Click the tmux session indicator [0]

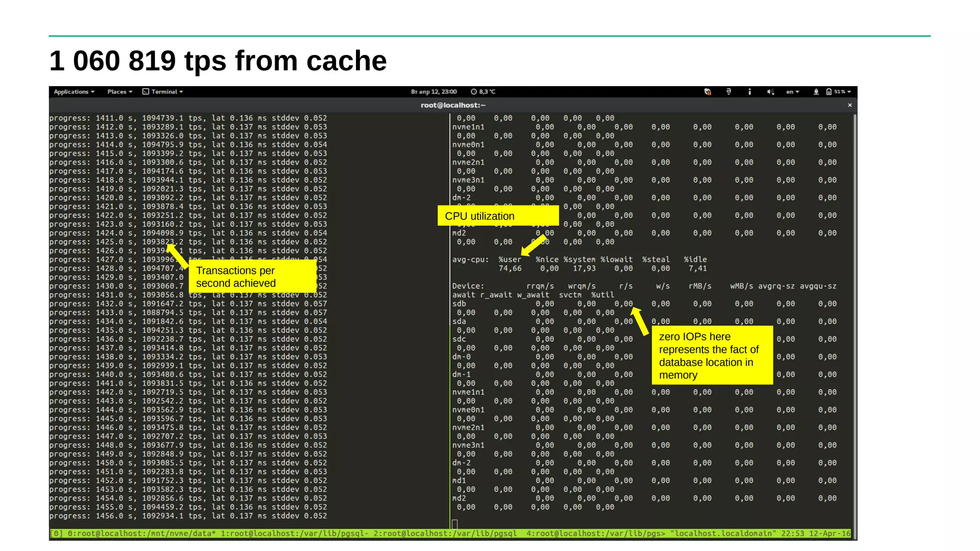click(56, 533)
